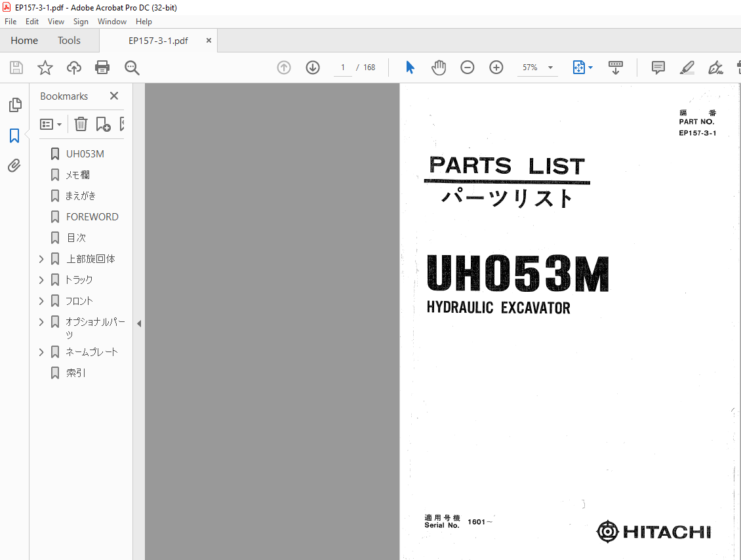The height and width of the screenshot is (560, 741).
Task: Collapse the navigation pane arrow
Action: (139, 324)
